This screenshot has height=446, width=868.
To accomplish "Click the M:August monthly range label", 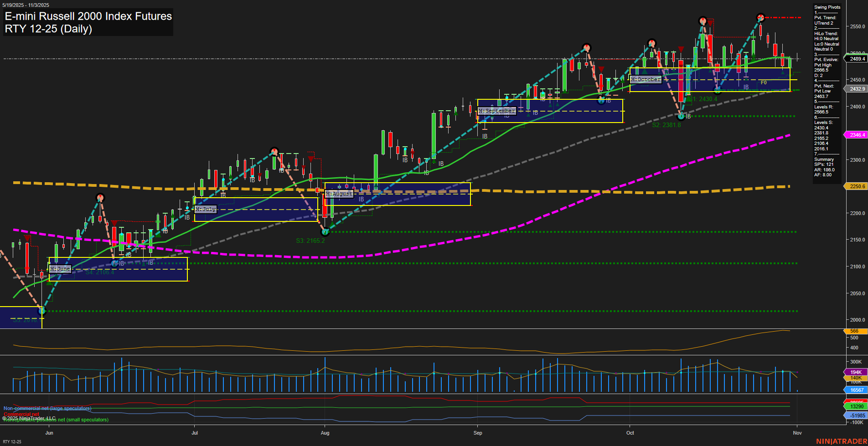I will point(339,194).
